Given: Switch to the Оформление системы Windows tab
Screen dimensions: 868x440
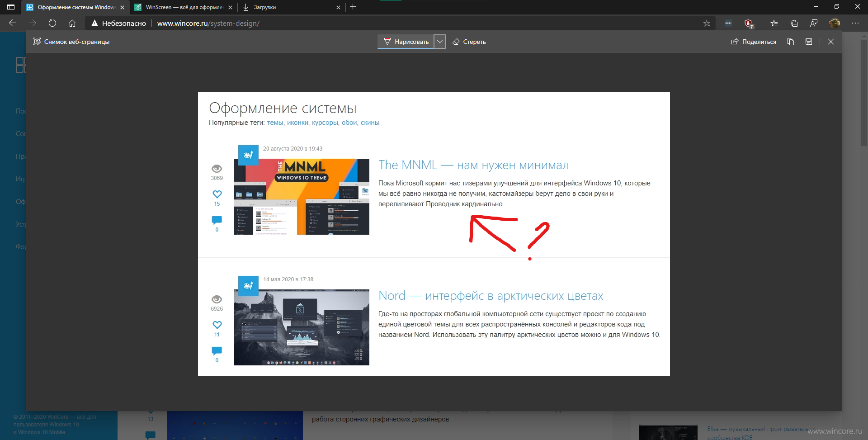Looking at the screenshot, I should pos(75,7).
